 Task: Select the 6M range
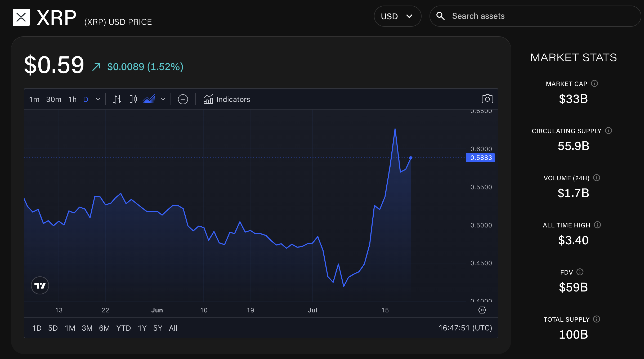coord(104,328)
